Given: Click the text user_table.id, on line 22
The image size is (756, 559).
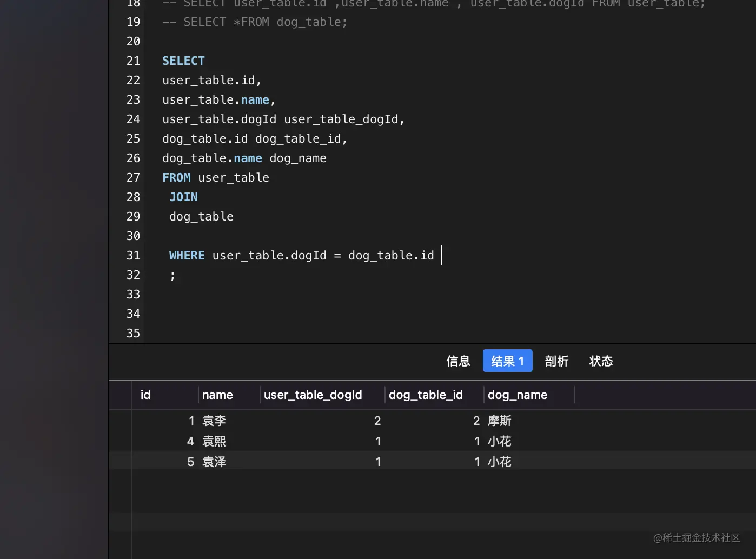Looking at the screenshot, I should (212, 81).
